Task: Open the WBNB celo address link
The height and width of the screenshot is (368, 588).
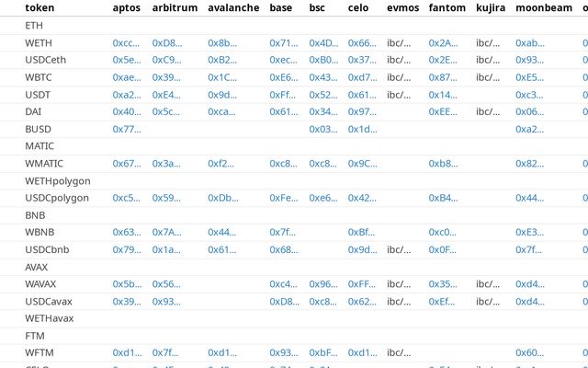Action: [362, 233]
